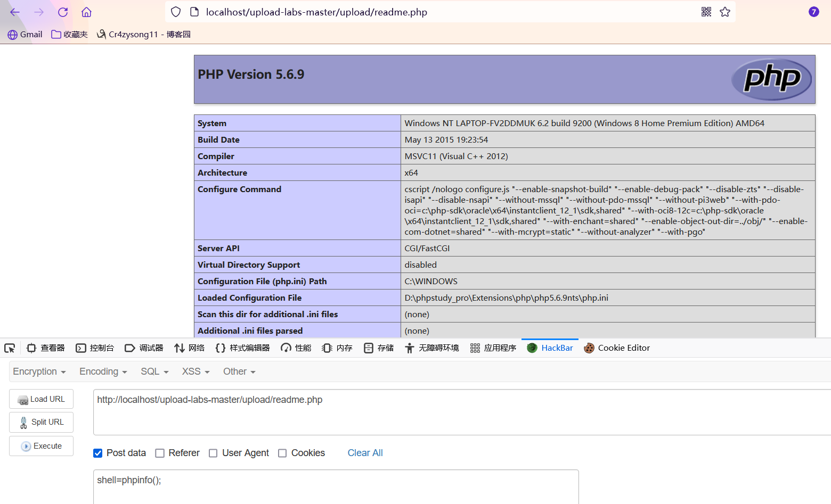Bookmark this page with the star
831x504 pixels.
point(725,12)
